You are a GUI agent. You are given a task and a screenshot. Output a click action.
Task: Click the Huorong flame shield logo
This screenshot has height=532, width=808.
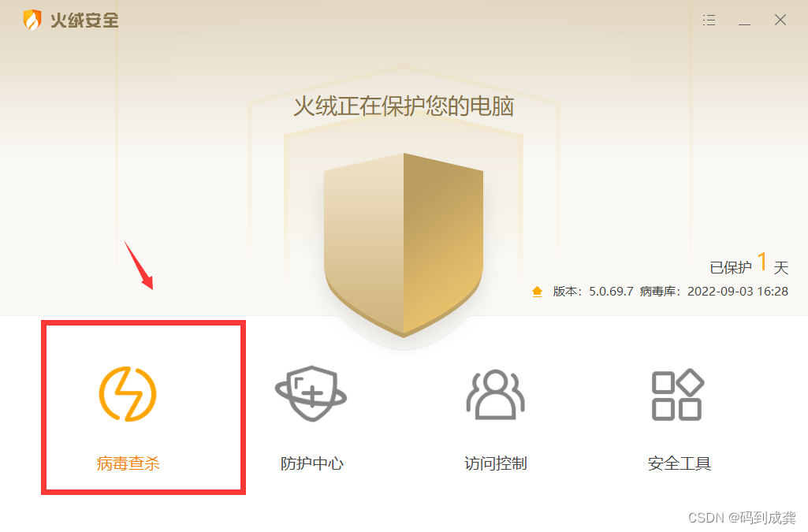32,20
